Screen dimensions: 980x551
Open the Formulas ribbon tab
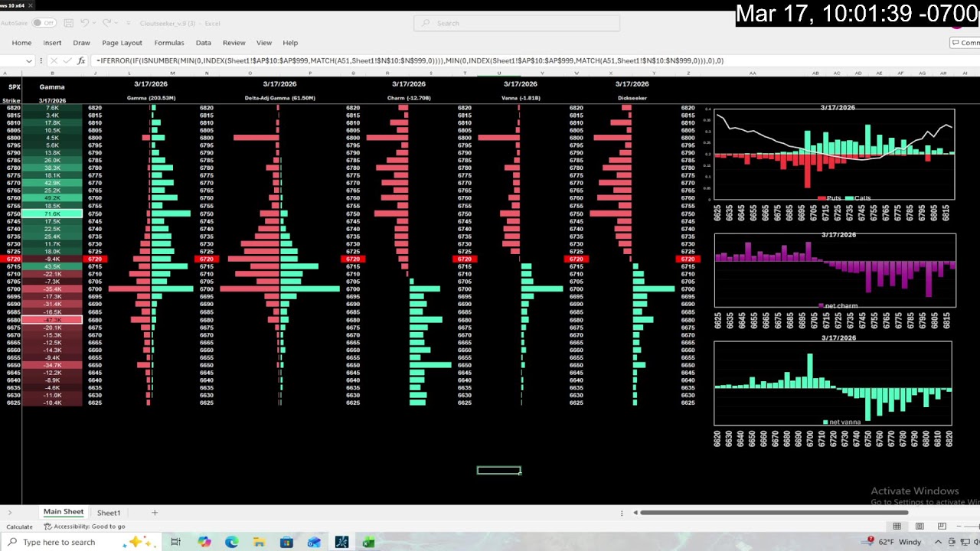pyautogui.click(x=169, y=43)
